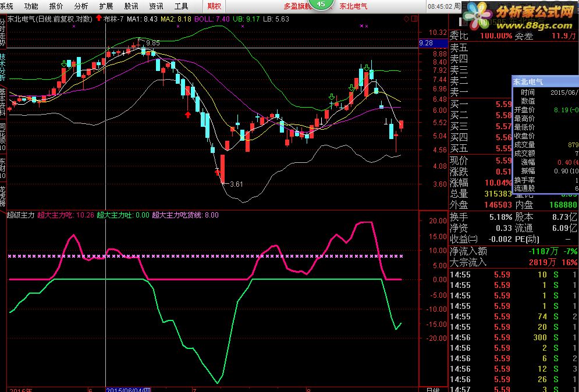The height and width of the screenshot is (392, 579).
Task: Click green sell arrow at the right peak
Action: coord(366,67)
